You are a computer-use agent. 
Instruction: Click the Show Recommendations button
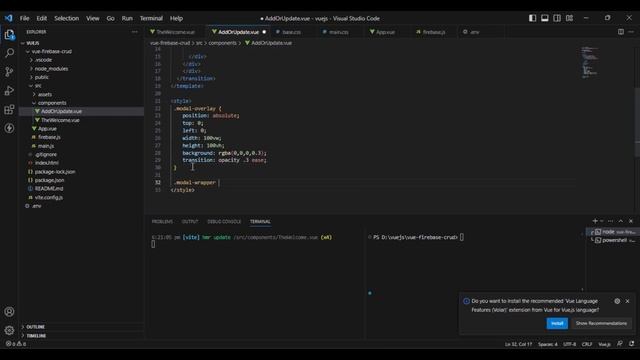(x=601, y=323)
